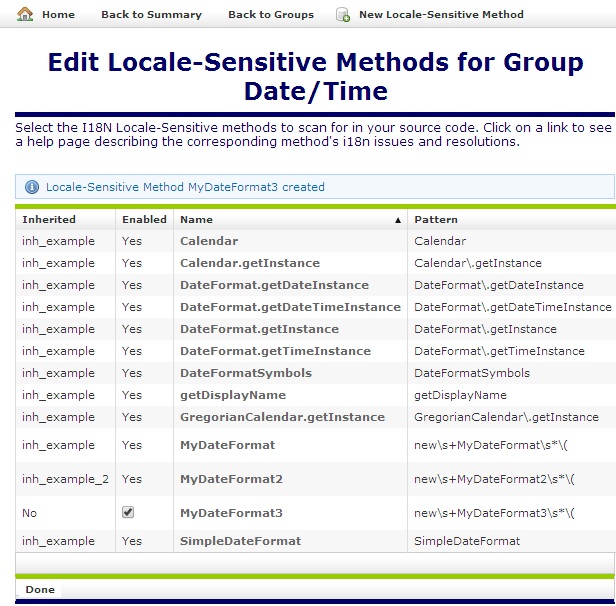Open the Calendar.getInstance method link
Viewport: 616px width, 606px height.
(250, 263)
